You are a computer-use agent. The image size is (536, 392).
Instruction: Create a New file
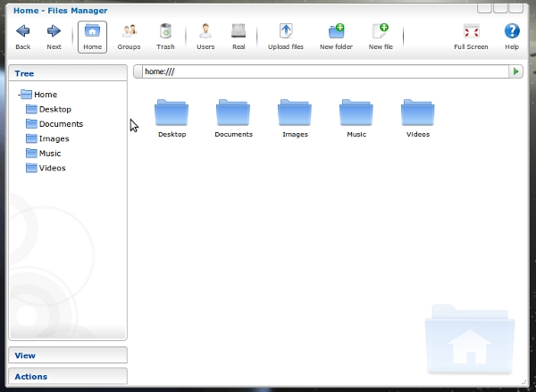(x=381, y=37)
